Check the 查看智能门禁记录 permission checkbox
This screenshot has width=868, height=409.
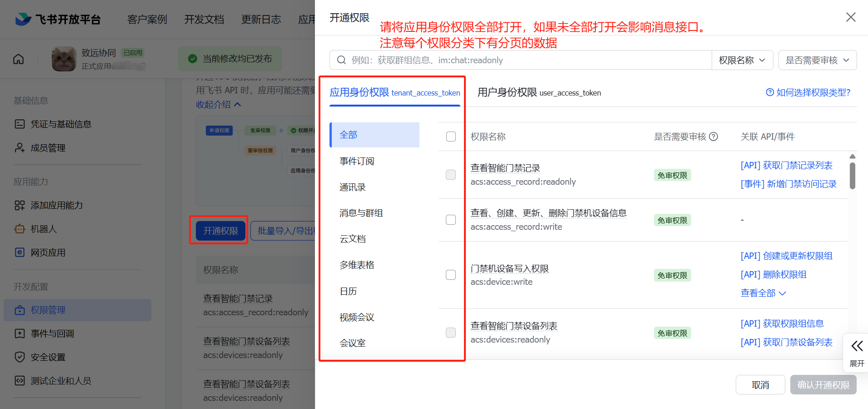pos(451,175)
